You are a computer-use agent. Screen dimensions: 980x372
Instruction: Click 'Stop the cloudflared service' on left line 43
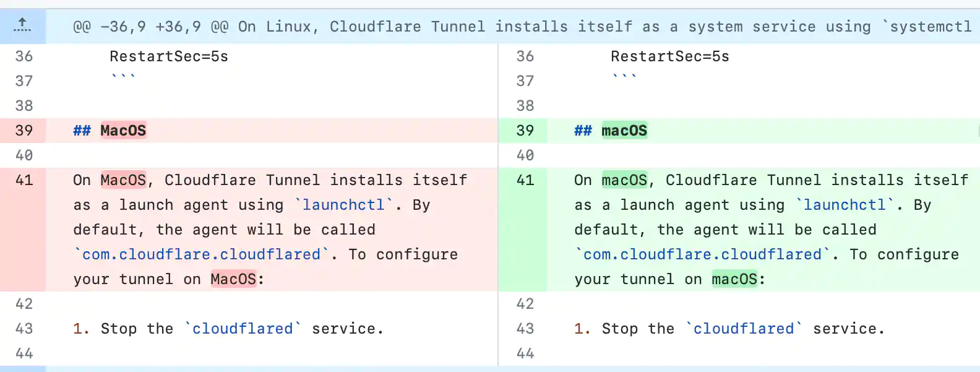click(x=242, y=329)
